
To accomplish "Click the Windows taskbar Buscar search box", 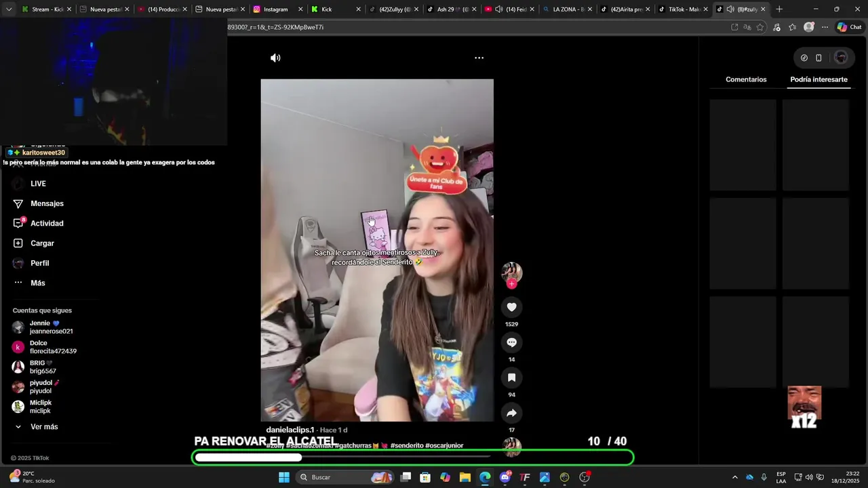I will [x=346, y=477].
